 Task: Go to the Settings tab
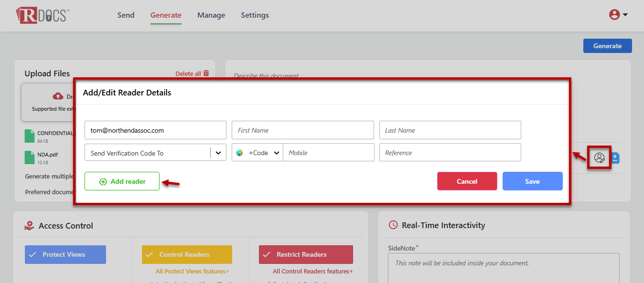click(255, 15)
